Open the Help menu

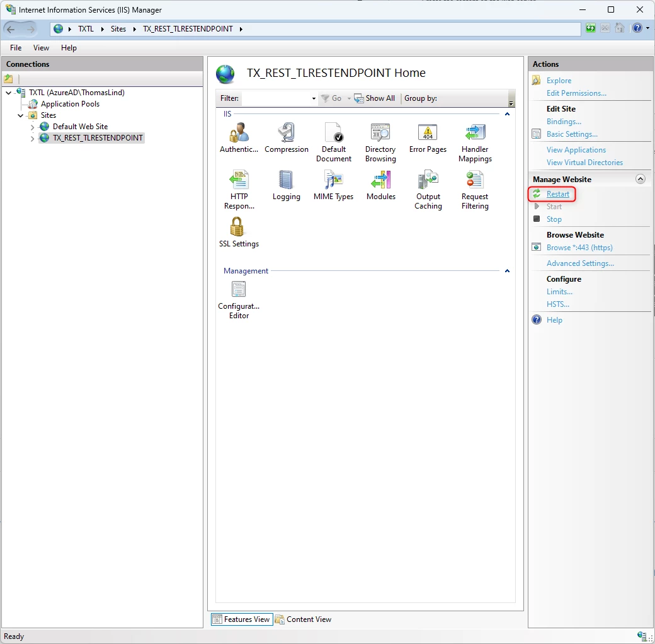click(x=69, y=48)
